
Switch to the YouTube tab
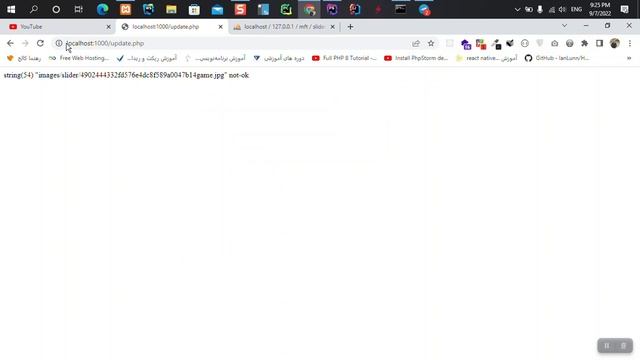coord(57,27)
